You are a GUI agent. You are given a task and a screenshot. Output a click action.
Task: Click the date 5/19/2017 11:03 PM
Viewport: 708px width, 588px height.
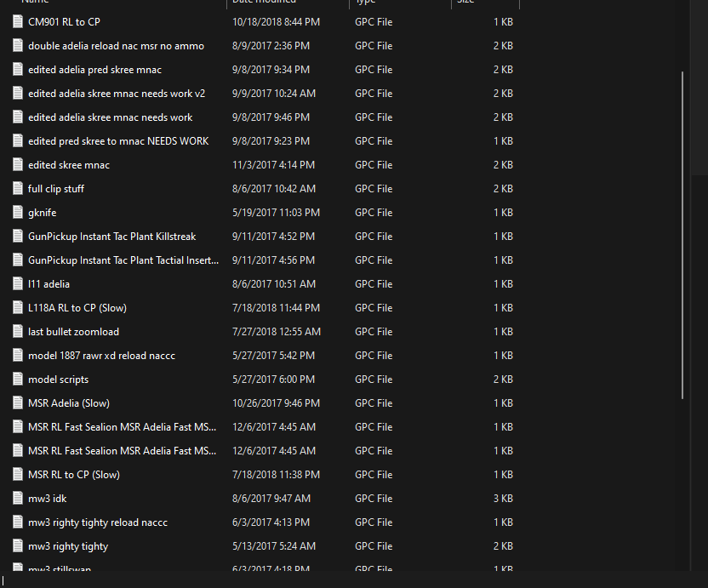coord(276,213)
